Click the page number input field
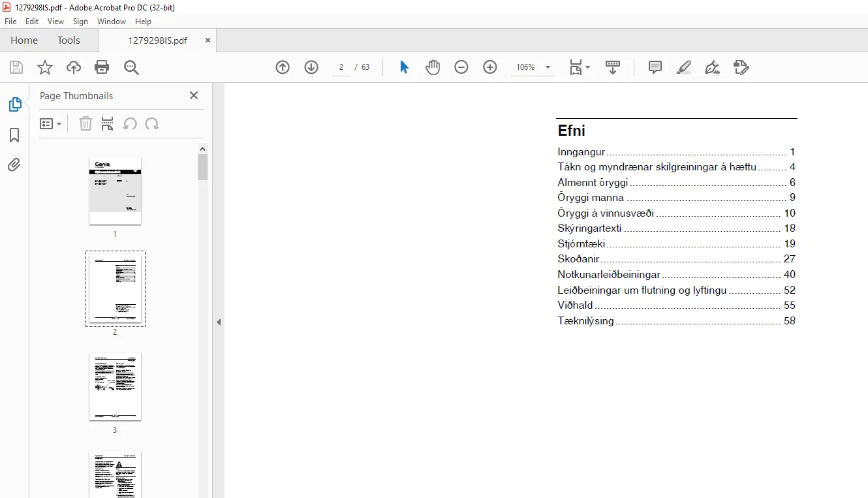Image resolution: width=868 pixels, height=498 pixels. [341, 67]
